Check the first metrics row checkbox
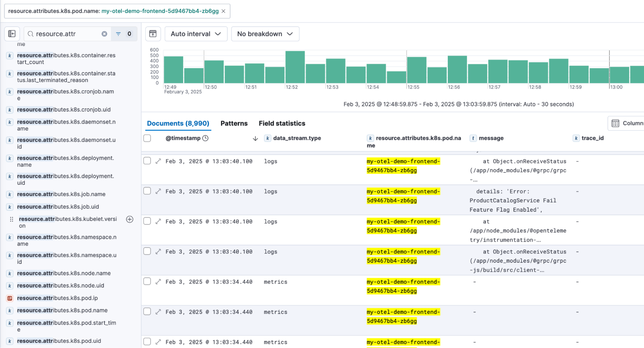This screenshot has height=348, width=644. click(147, 282)
